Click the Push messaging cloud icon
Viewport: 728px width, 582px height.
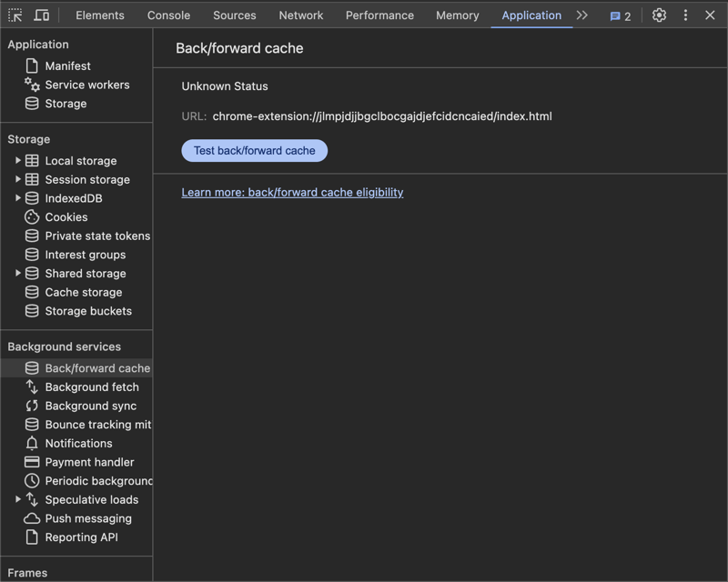[32, 518]
